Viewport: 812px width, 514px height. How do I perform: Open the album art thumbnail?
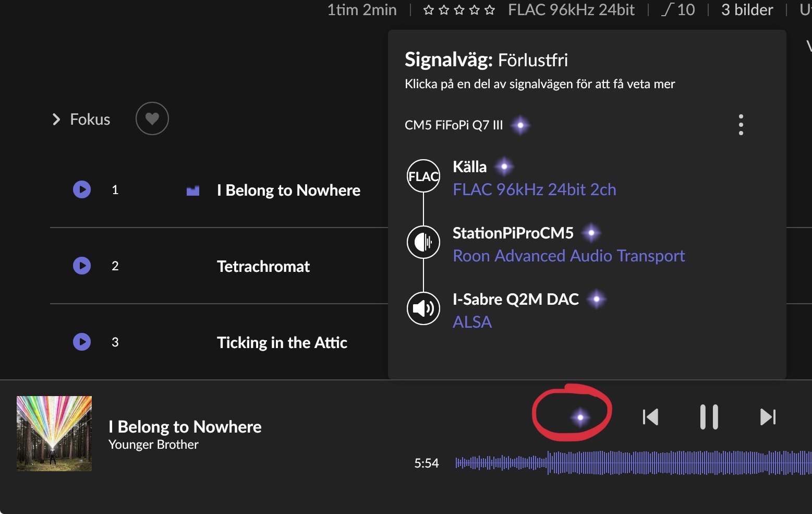[54, 434]
